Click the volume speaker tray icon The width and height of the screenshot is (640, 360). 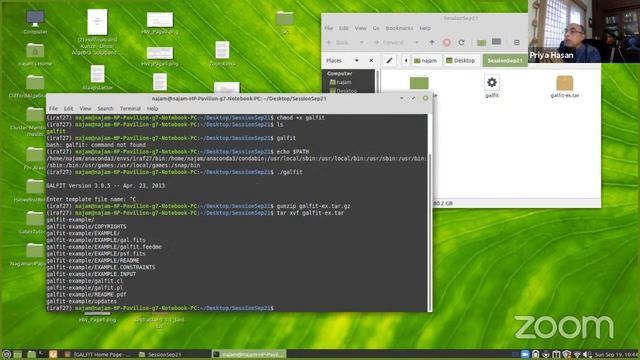tap(587, 354)
